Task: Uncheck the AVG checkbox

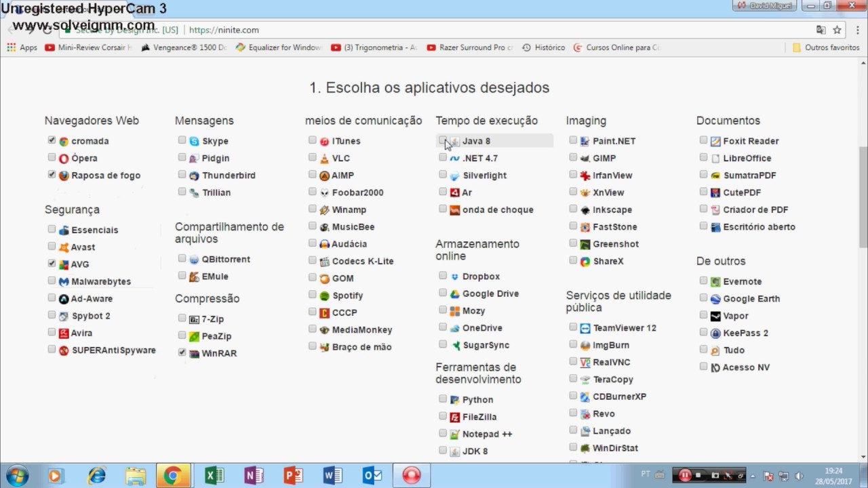Action: [x=52, y=264]
